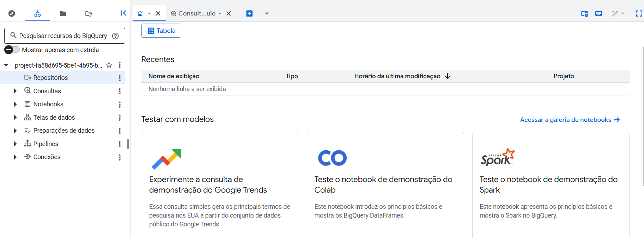This screenshot has width=644, height=238.
Task: Open the keyboard shortcuts icon
Action: click(599, 13)
